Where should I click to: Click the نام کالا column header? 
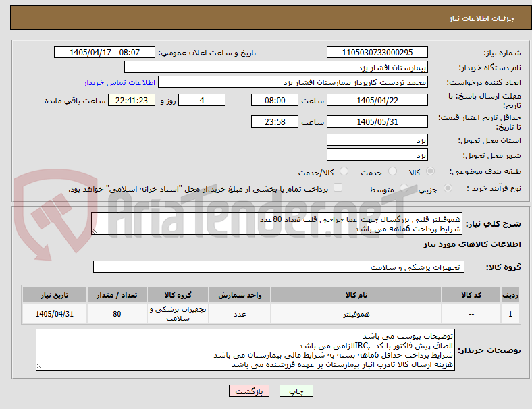click(x=356, y=295)
